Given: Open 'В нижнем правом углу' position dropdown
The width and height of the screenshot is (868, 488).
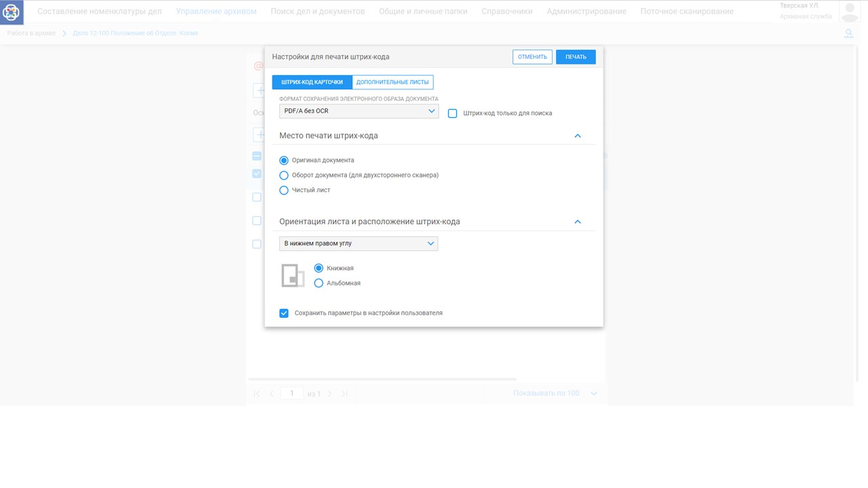Looking at the screenshot, I should click(x=358, y=243).
